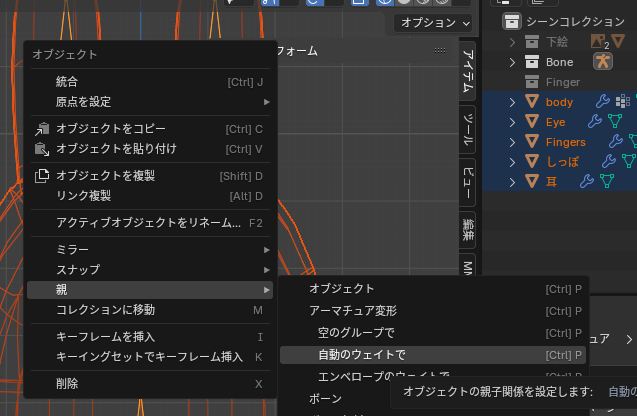This screenshot has height=416, width=637.
Task: Open the 原点を設定 submenu
Action: 150,102
